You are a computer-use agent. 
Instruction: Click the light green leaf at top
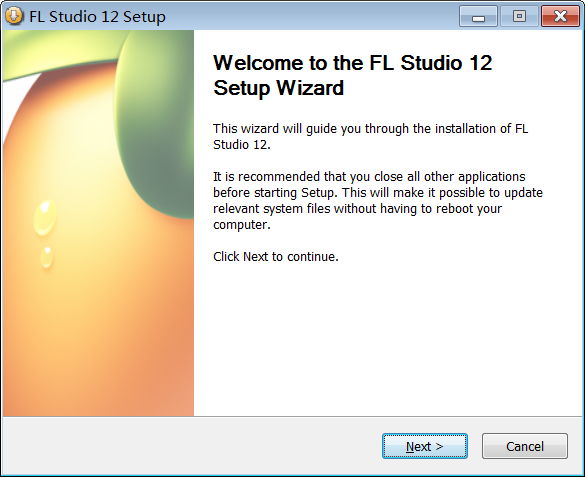[60, 50]
